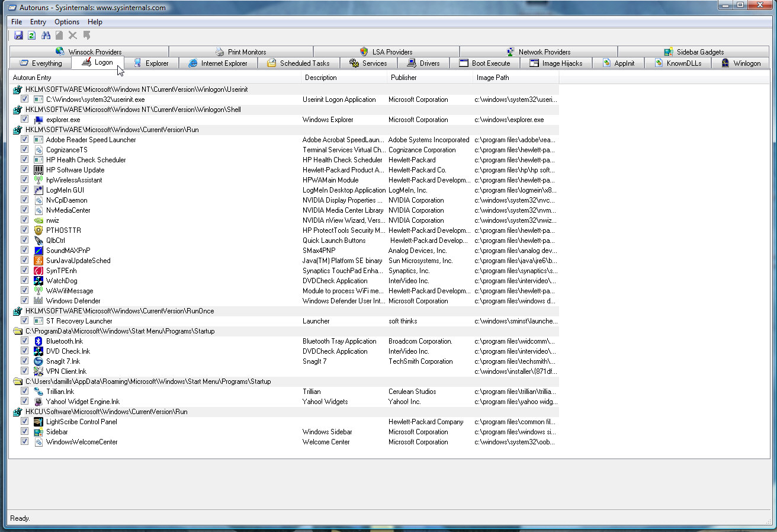Viewport: 777px width, 532px height.
Task: Uncheck the userinit.exe autorun checkbox
Action: point(24,100)
